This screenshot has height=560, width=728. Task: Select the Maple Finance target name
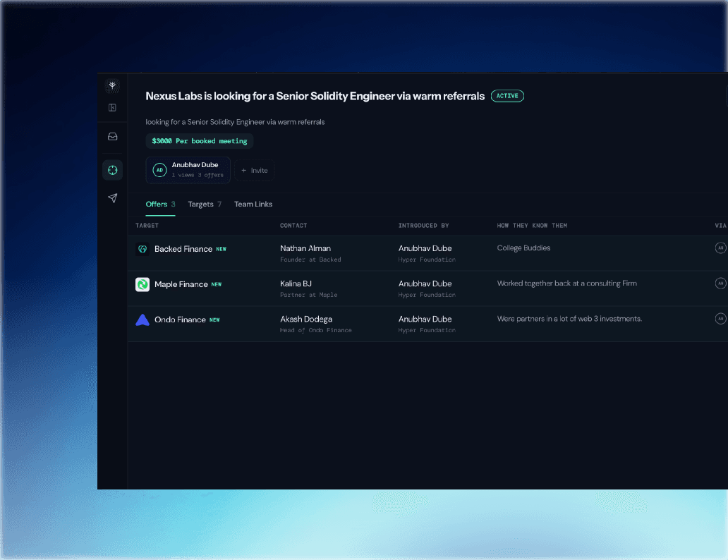click(x=181, y=284)
